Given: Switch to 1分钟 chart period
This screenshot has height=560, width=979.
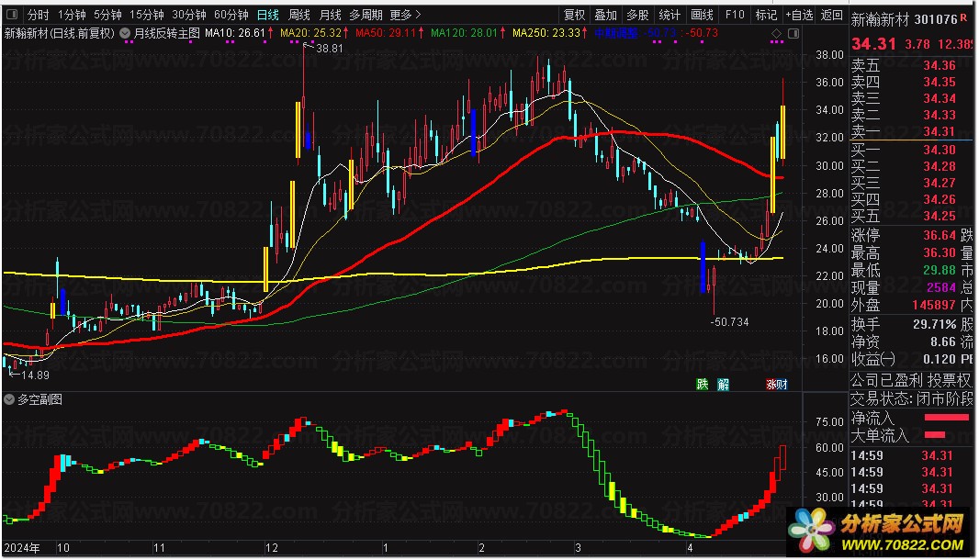Looking at the screenshot, I should (72, 15).
